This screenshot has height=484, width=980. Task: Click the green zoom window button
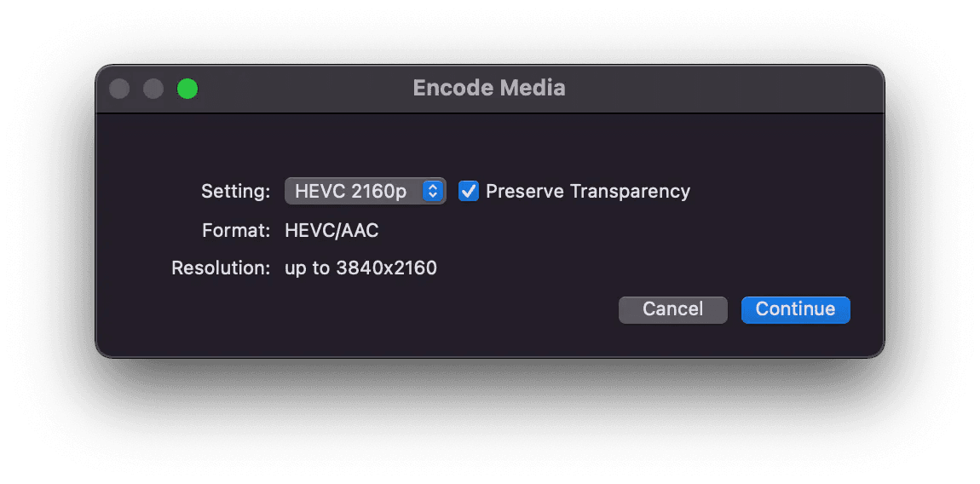[187, 89]
